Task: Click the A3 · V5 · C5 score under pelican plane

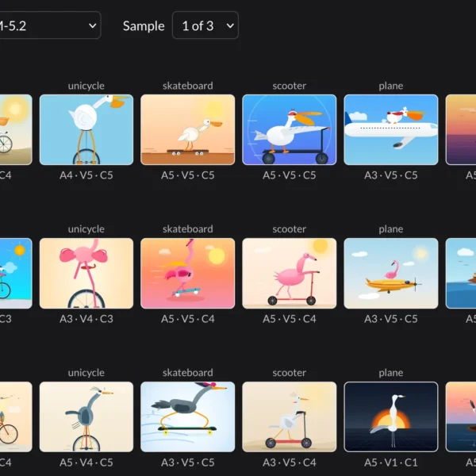Action: tap(390, 175)
